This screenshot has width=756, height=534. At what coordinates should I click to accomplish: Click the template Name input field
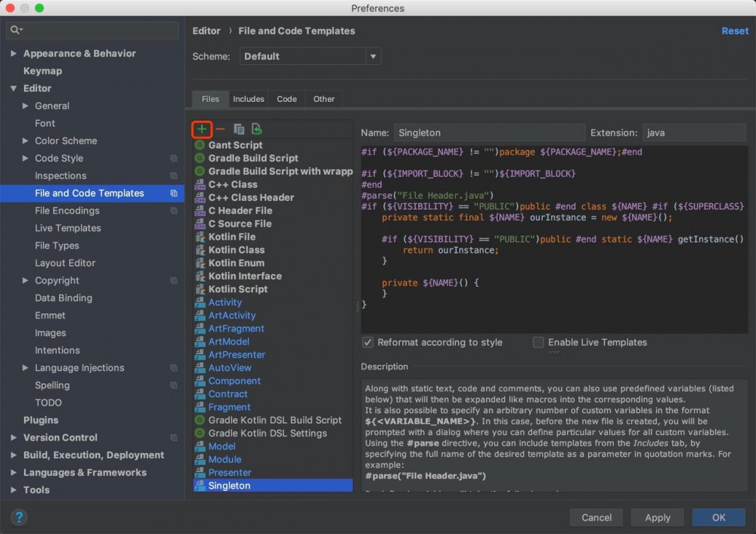coord(489,132)
